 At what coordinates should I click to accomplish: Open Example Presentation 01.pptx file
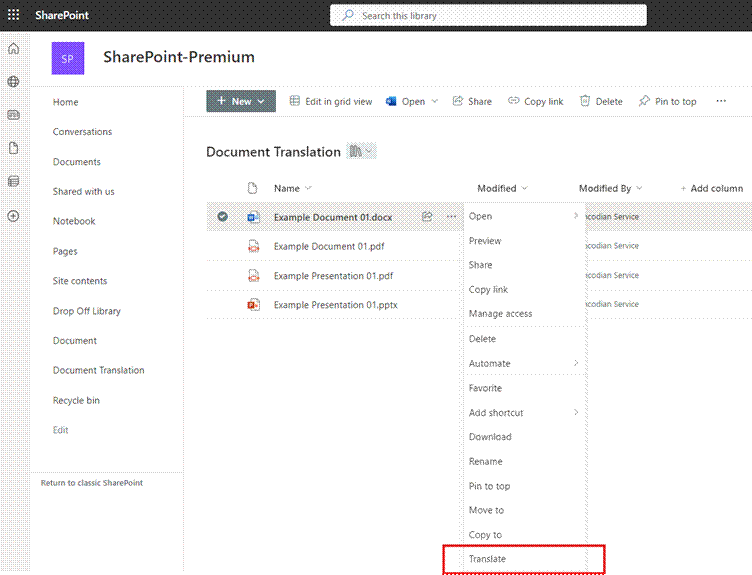click(335, 305)
